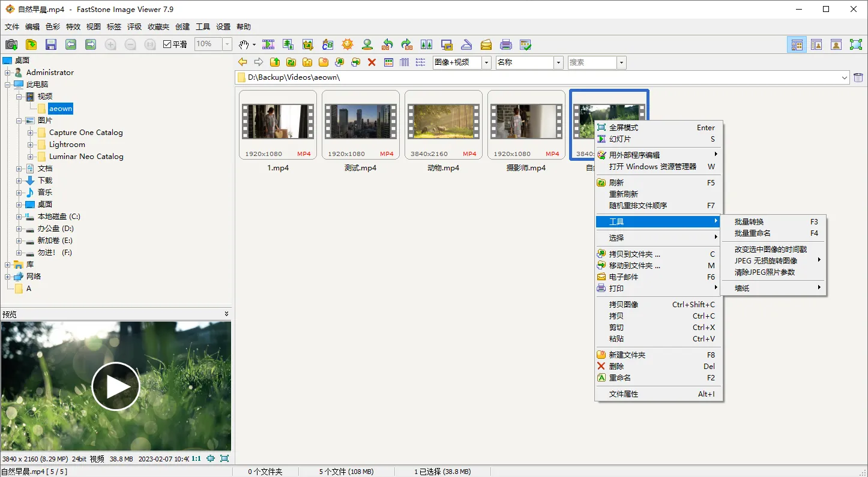Screen dimensions: 868x477
Task: Open the 特效 menu in menu bar
Action: pyautogui.click(x=73, y=27)
